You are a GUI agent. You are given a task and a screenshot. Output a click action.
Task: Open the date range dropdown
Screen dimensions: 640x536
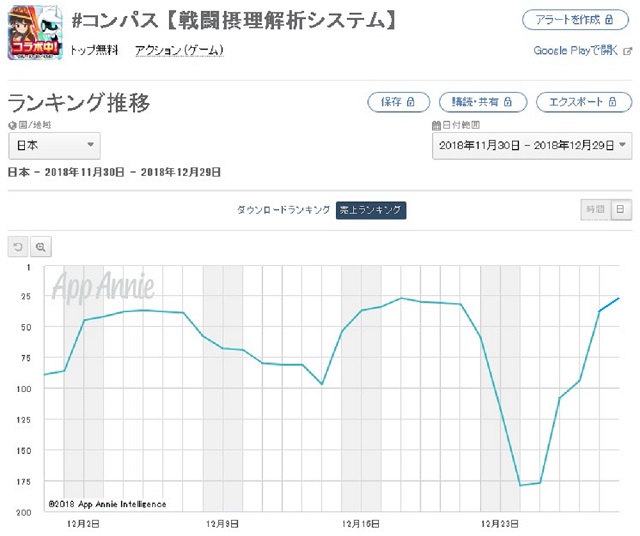coord(532,145)
